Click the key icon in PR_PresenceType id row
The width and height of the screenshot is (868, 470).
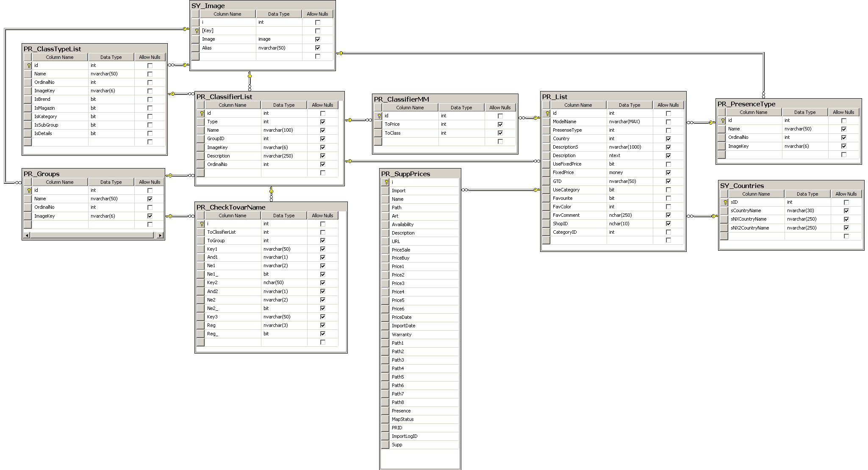[x=723, y=121]
